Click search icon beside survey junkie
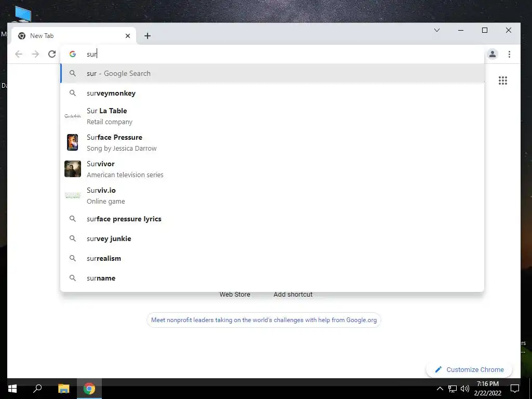 click(73, 238)
